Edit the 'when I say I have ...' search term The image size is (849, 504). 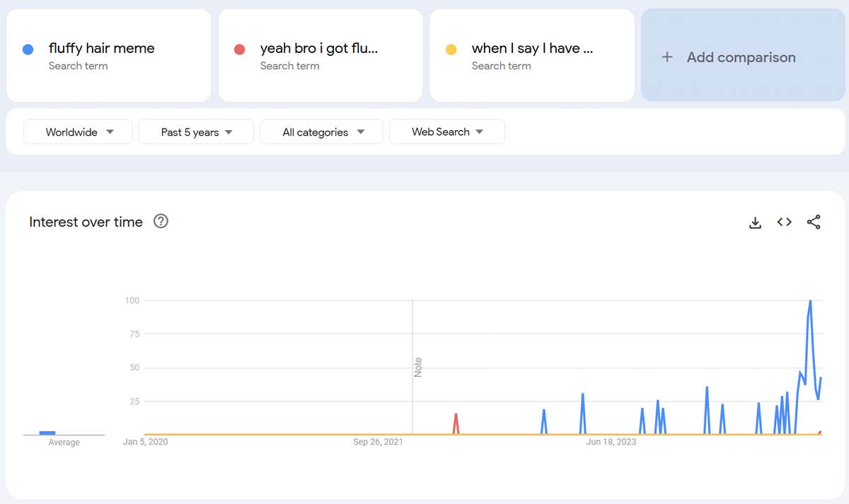[x=532, y=48]
